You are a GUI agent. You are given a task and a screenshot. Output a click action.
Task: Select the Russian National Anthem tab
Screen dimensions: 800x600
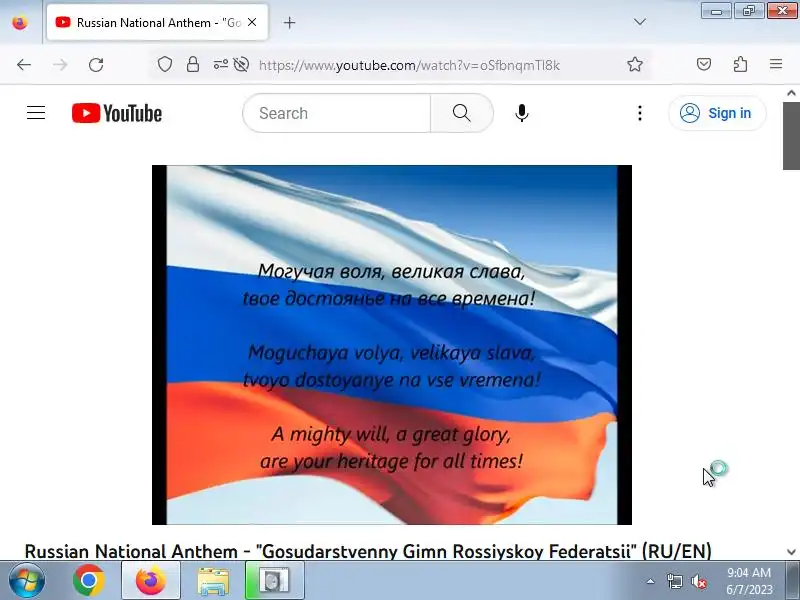coord(157,22)
